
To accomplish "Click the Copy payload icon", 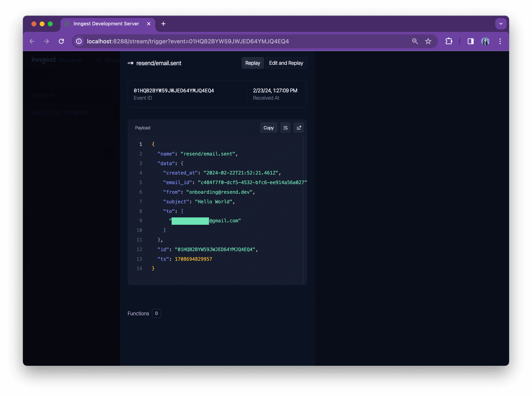I will [268, 128].
